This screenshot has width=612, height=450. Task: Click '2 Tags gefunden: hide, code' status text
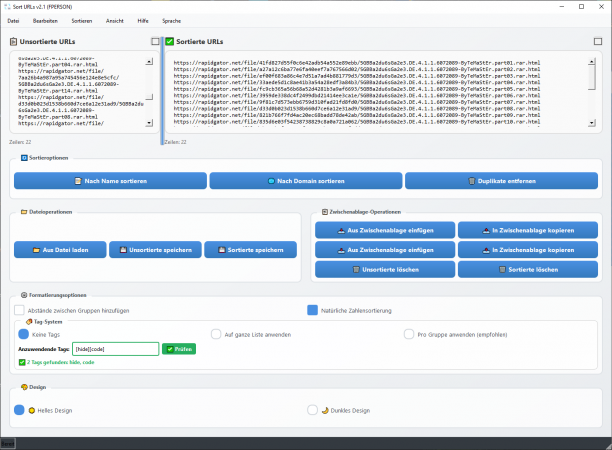tap(60, 363)
